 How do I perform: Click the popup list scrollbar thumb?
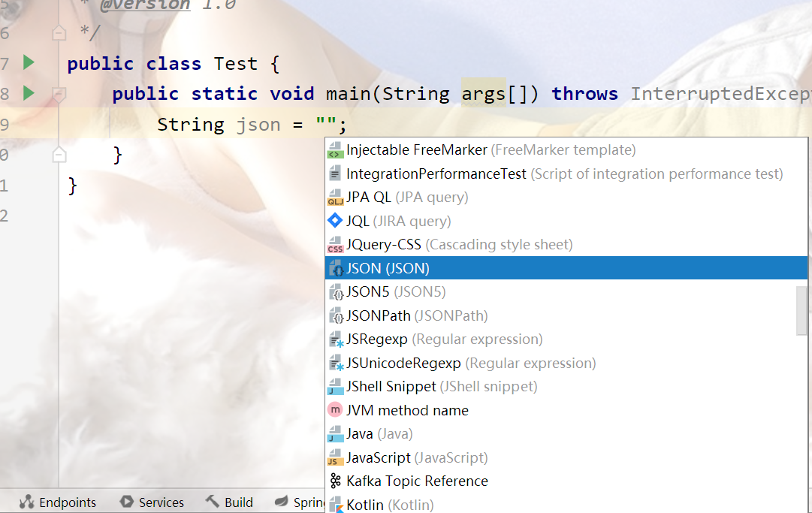point(801,311)
